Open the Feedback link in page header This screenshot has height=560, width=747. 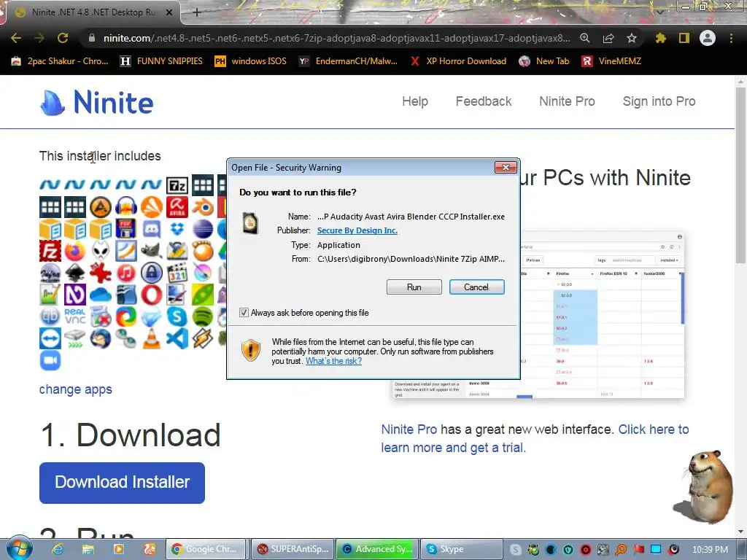(x=484, y=101)
